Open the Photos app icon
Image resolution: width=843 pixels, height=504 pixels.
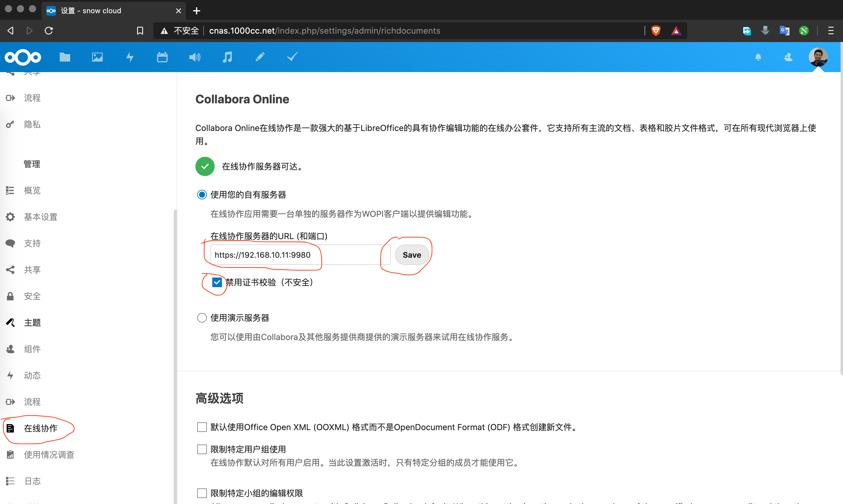[97, 57]
